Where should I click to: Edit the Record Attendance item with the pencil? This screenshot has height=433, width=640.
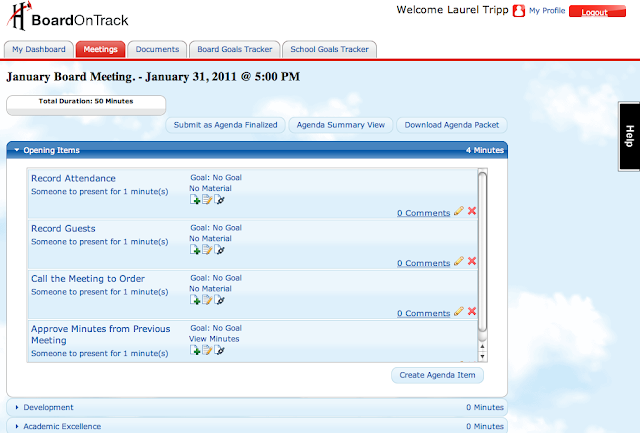(x=459, y=211)
